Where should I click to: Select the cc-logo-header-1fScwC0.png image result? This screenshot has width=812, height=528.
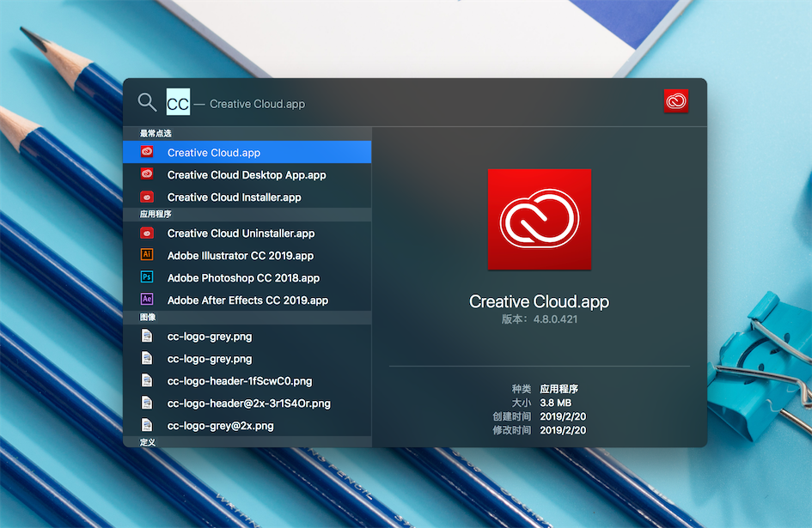[x=247, y=381]
